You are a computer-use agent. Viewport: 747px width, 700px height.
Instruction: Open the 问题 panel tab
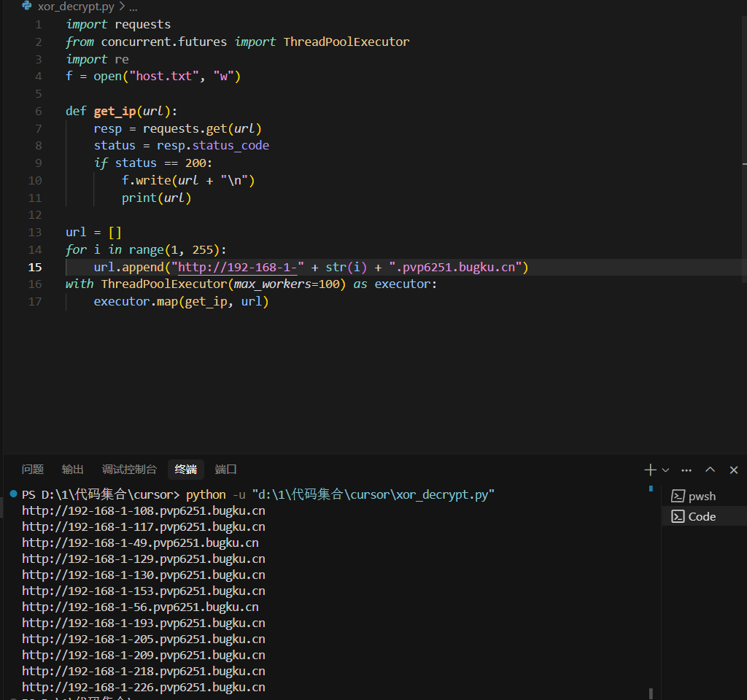[32, 470]
